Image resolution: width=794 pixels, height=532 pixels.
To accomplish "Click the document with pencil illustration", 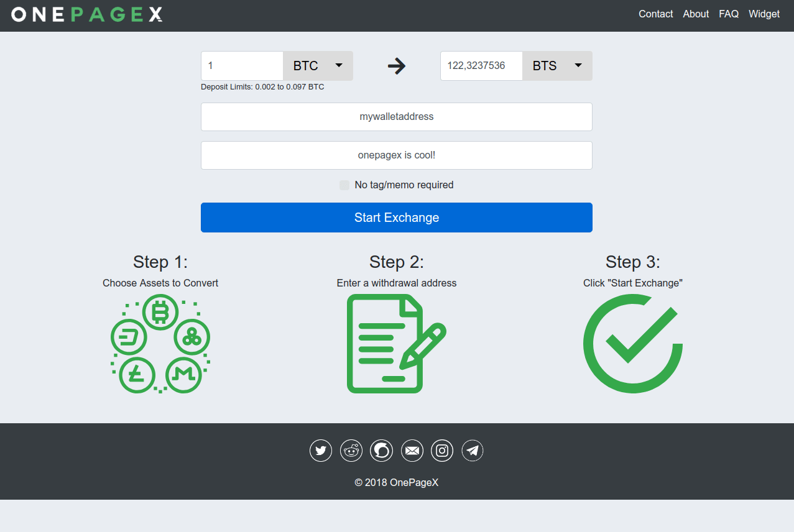I will 397,344.
